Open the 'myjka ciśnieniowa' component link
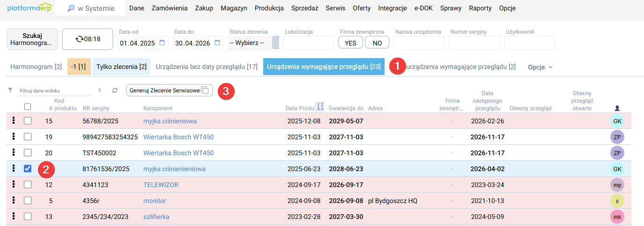 pos(170,121)
